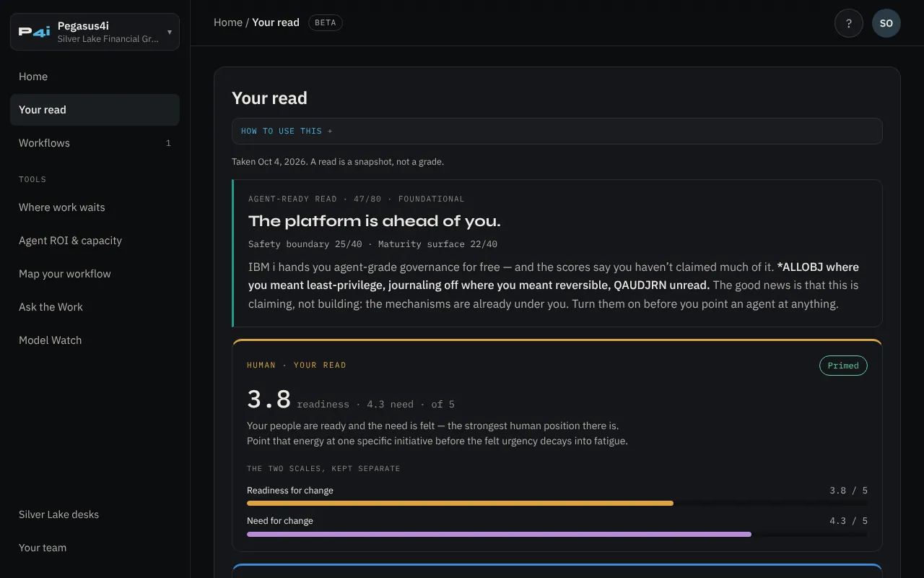Image resolution: width=924 pixels, height=578 pixels.
Task: Open Model Watch in sidebar
Action: pyautogui.click(x=95, y=340)
